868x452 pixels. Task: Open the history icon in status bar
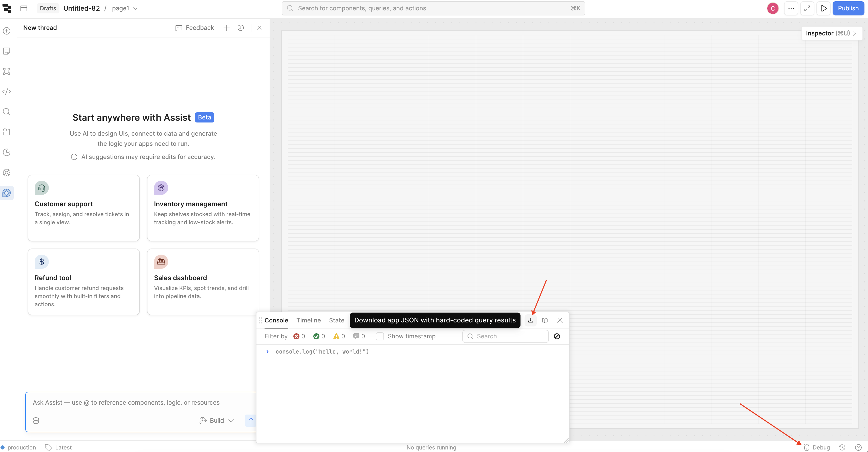pyautogui.click(x=842, y=448)
